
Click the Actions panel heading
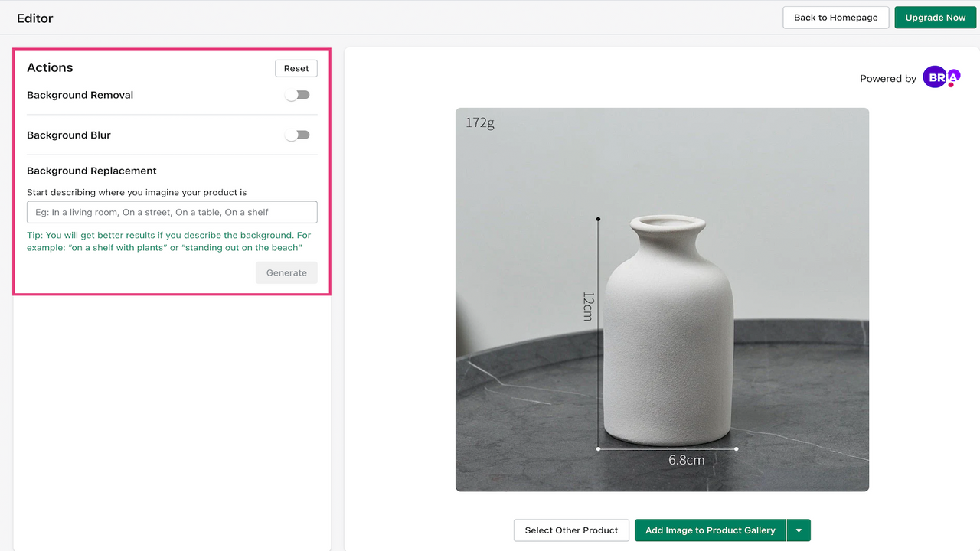(x=50, y=67)
